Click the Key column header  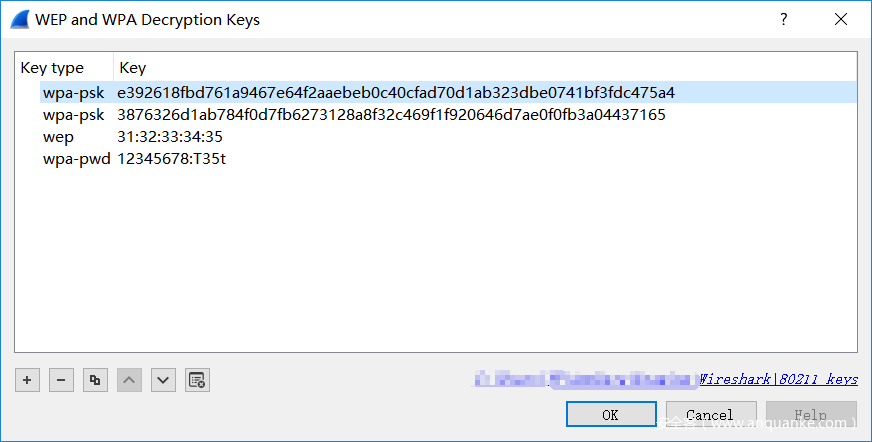coord(132,68)
